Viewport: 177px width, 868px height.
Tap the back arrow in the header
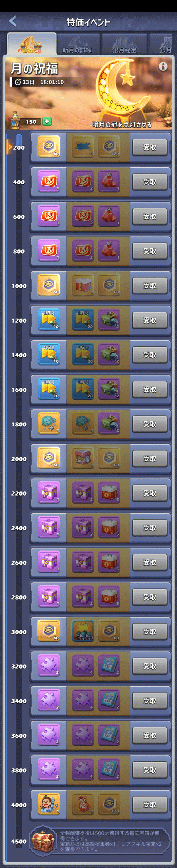tap(13, 22)
